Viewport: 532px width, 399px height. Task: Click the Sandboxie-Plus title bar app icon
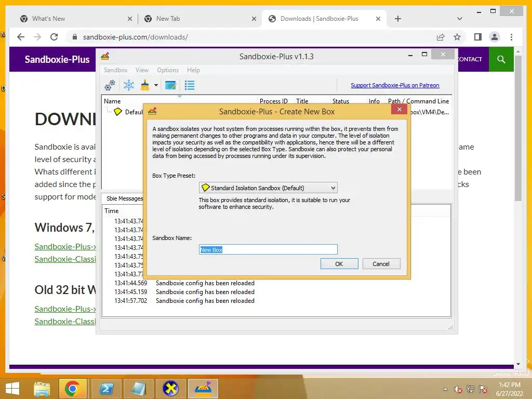point(105,56)
